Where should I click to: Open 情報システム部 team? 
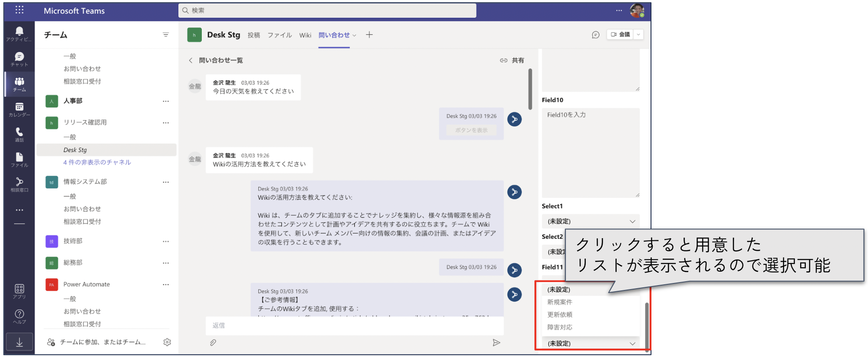[85, 182]
